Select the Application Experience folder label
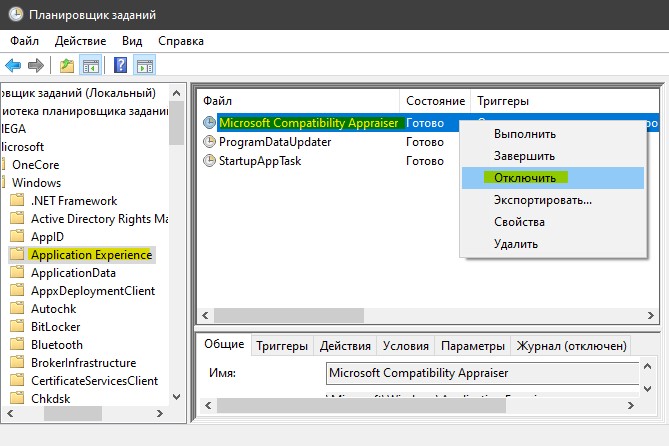The width and height of the screenshot is (669, 446). click(x=91, y=254)
